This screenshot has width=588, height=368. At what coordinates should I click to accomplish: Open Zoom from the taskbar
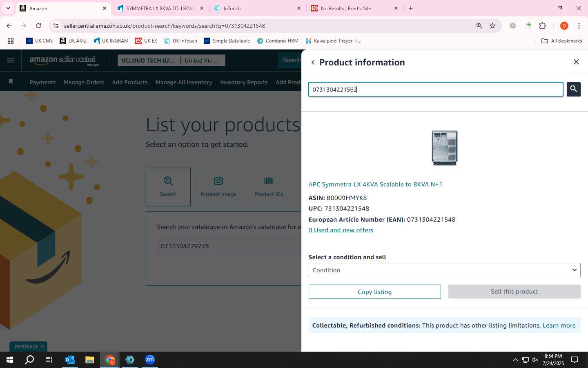click(150, 360)
